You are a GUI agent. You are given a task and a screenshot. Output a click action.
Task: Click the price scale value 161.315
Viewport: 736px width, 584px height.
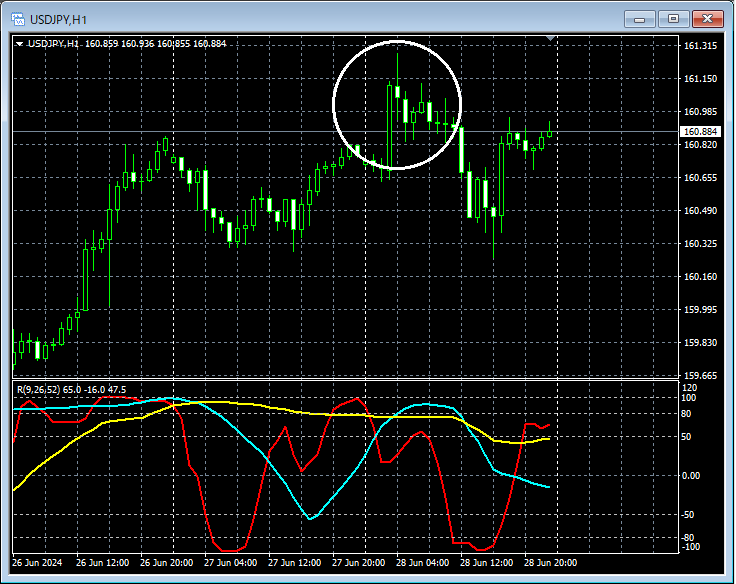700,46
